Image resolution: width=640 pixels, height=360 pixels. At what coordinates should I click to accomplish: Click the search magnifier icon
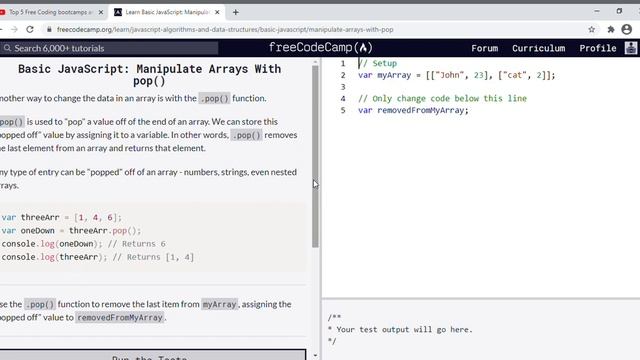[x=7, y=48]
